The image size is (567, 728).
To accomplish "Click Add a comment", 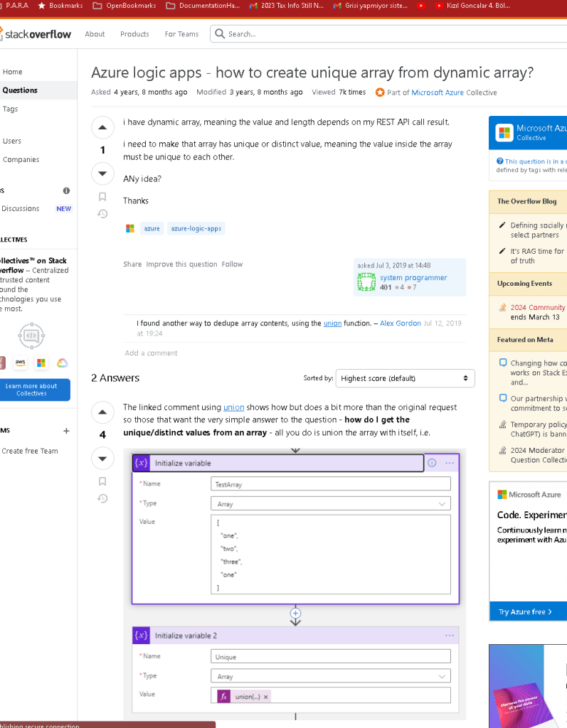I will click(x=151, y=353).
